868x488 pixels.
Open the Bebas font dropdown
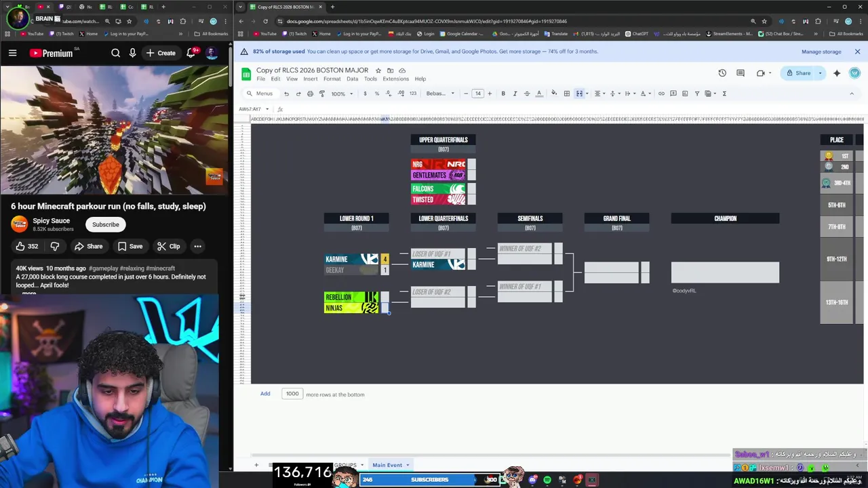[x=440, y=94]
